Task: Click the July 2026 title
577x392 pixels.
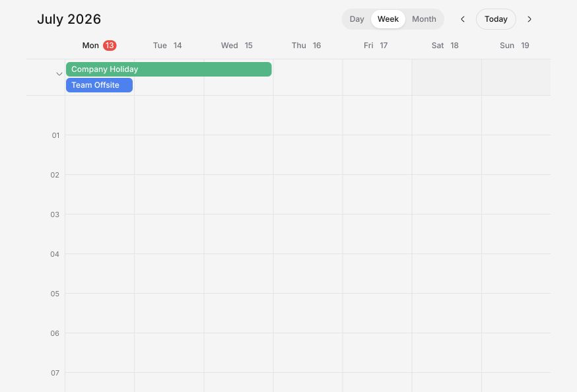Action: (69, 19)
